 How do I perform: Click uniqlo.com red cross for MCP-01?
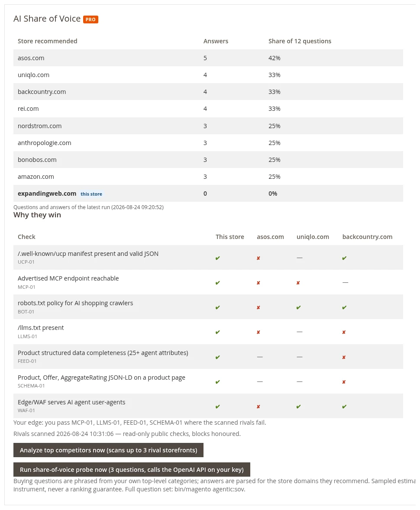click(x=298, y=283)
